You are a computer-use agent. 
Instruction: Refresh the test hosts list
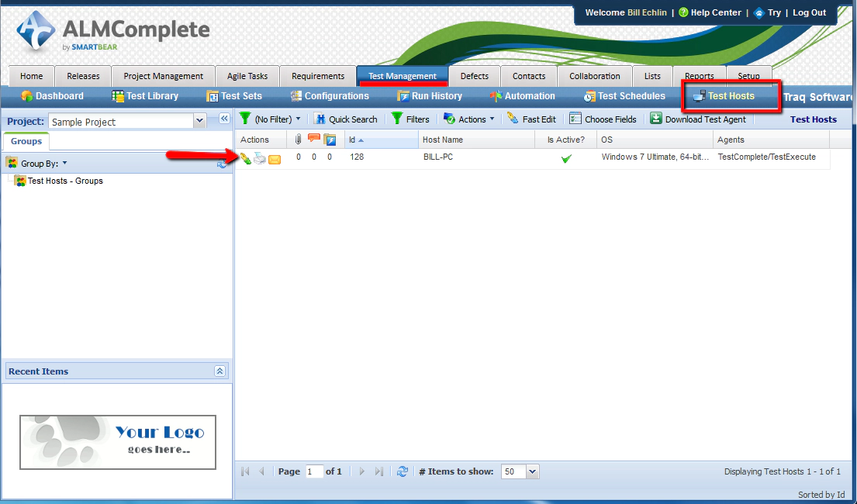[403, 471]
